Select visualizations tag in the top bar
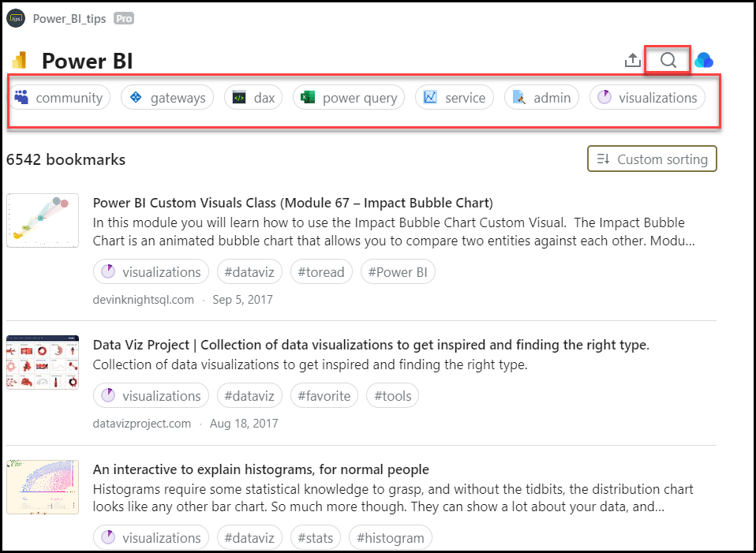The image size is (756, 553). 647,98
